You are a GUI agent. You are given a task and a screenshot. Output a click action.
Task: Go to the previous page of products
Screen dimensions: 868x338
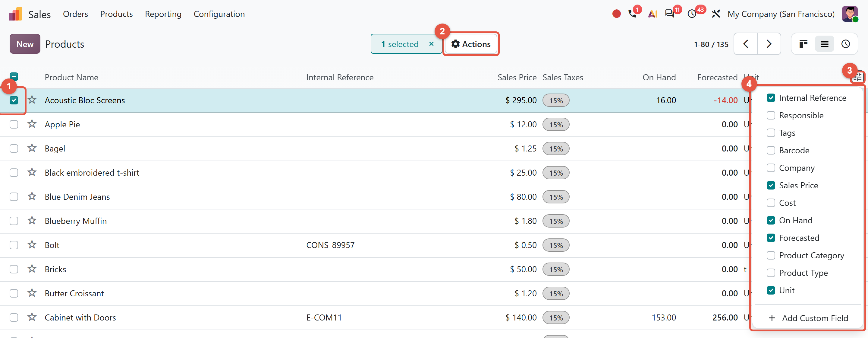(746, 44)
